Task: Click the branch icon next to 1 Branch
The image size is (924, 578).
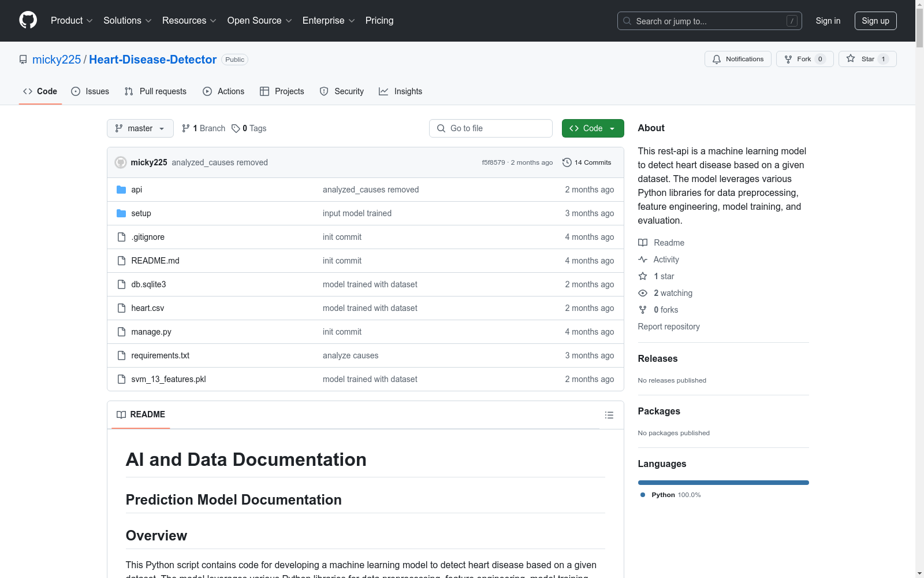Action: pyautogui.click(x=185, y=128)
